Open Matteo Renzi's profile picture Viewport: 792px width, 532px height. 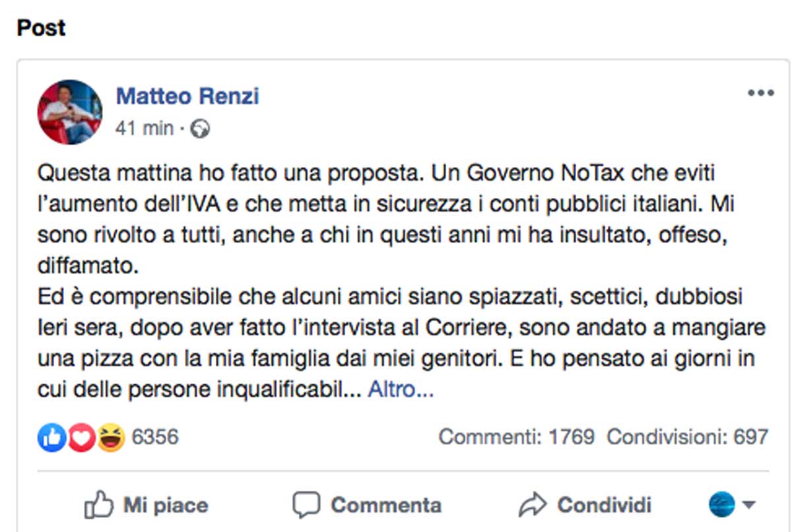[70, 112]
